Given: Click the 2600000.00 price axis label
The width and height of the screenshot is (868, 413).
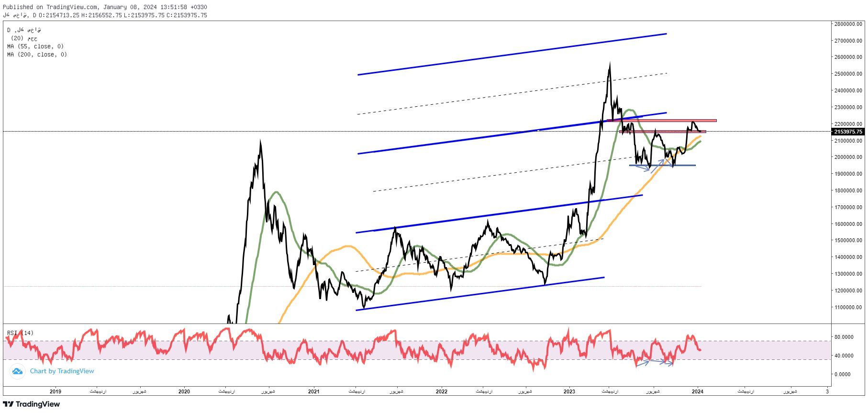Looking at the screenshot, I should 849,57.
